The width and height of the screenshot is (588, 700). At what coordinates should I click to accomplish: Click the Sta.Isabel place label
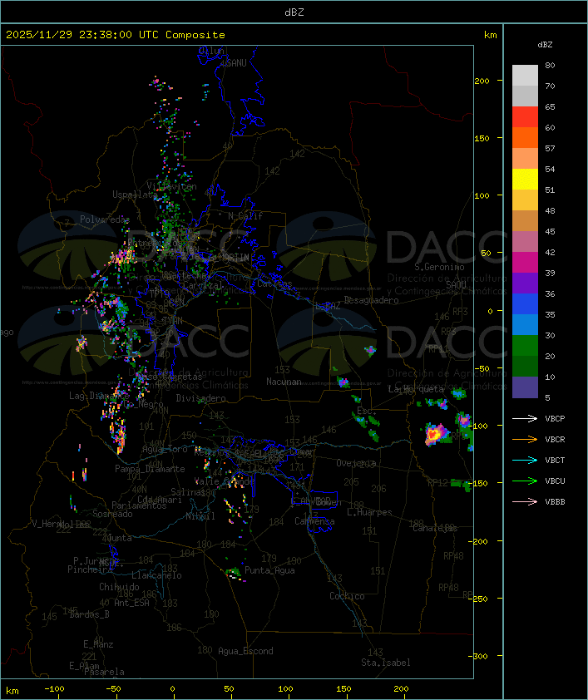click(386, 663)
